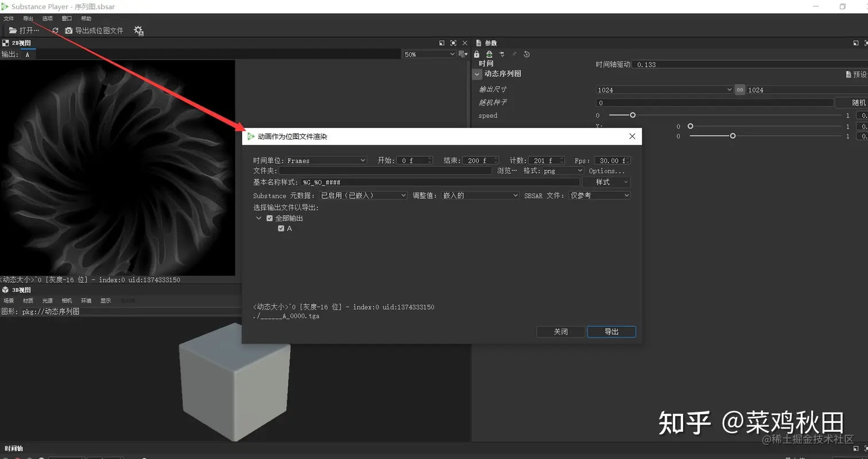Open the Substance 元数据 dropdown

(363, 195)
